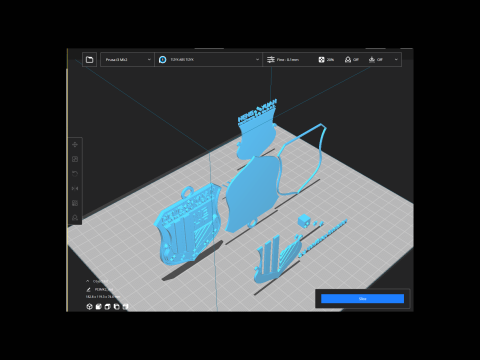Switch to Front view cube icon
This screenshot has height=360, width=480.
point(98,307)
